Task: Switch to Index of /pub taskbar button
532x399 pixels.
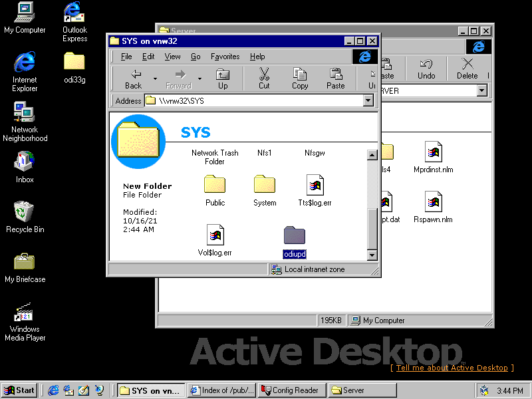Action: [222, 390]
